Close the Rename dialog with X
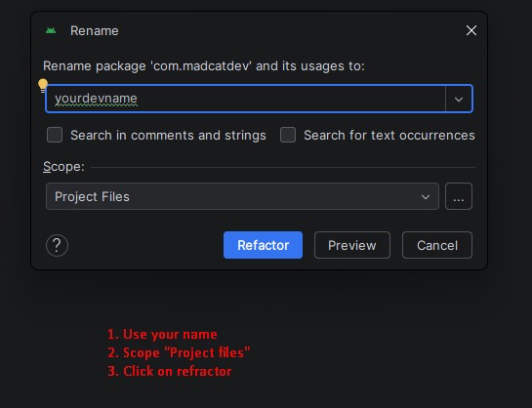Image resolution: width=532 pixels, height=408 pixels. pos(471,30)
